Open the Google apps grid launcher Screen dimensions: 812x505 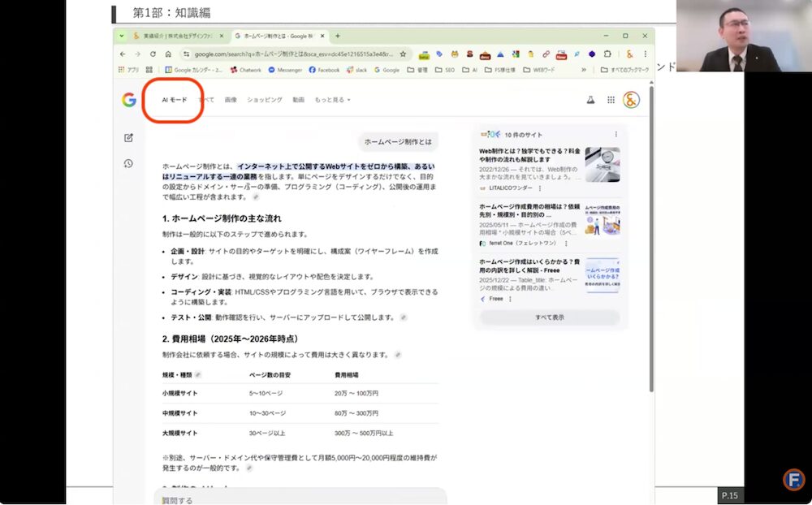point(609,100)
